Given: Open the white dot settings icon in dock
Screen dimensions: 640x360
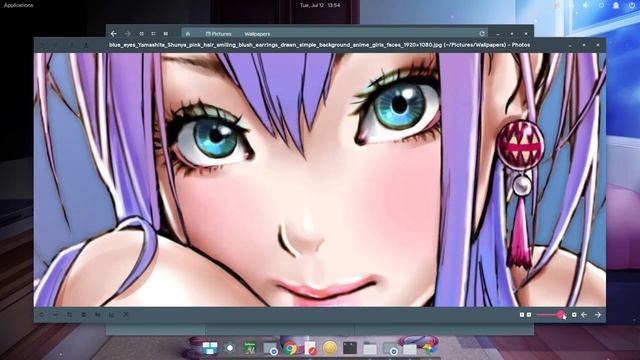Looking at the screenshot, I should coord(230,348).
